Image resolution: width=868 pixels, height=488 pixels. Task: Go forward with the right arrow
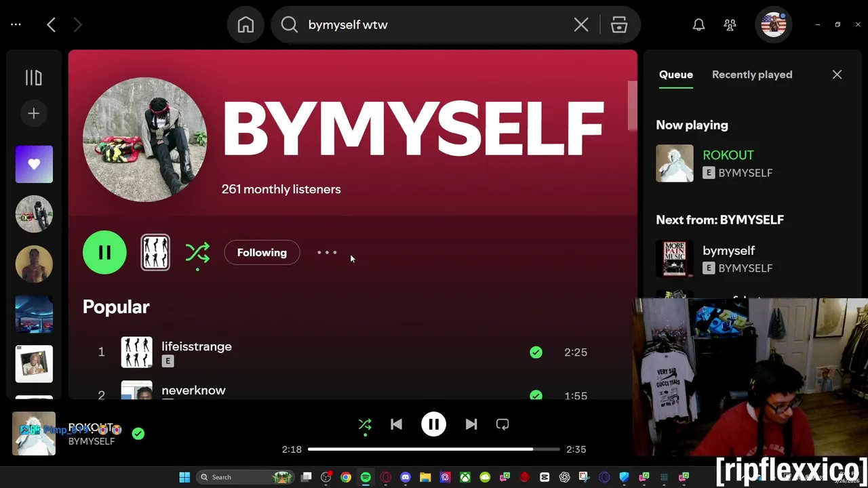(77, 24)
